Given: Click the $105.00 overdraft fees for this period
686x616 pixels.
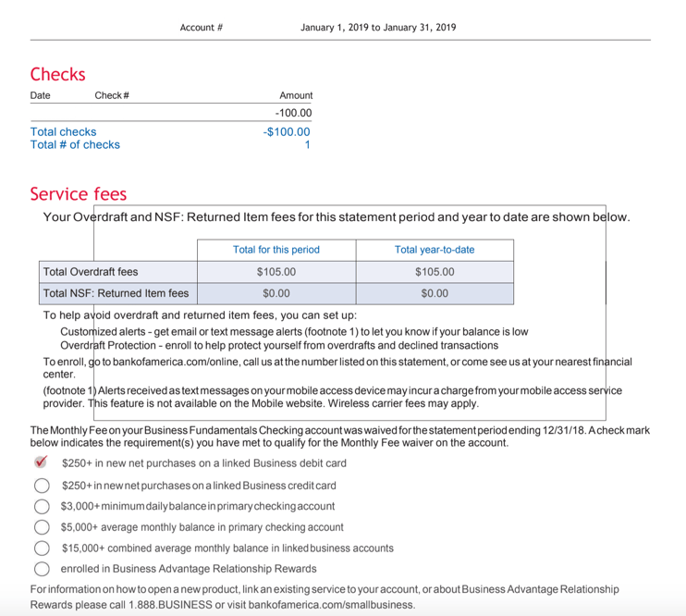Looking at the screenshot, I should click(276, 272).
